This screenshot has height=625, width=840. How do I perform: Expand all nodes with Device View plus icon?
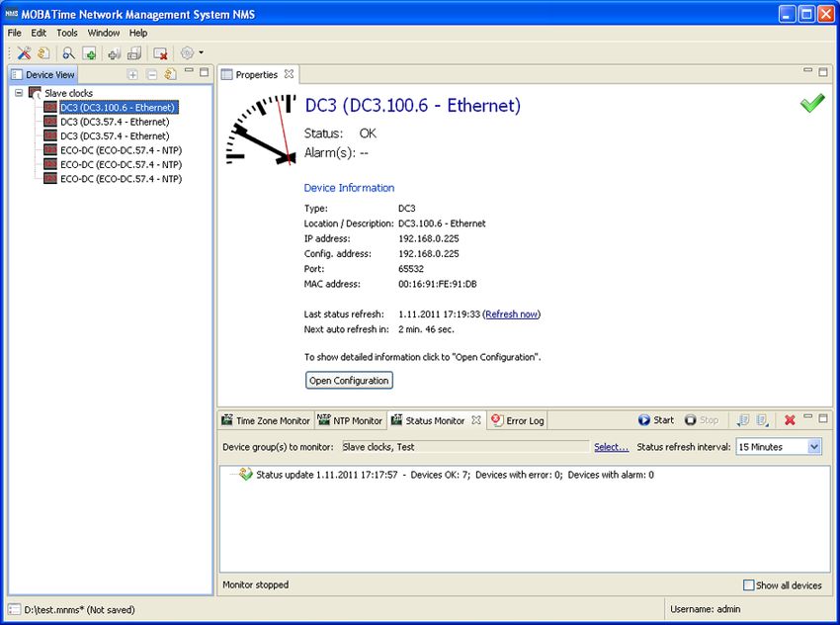pyautogui.click(x=132, y=74)
